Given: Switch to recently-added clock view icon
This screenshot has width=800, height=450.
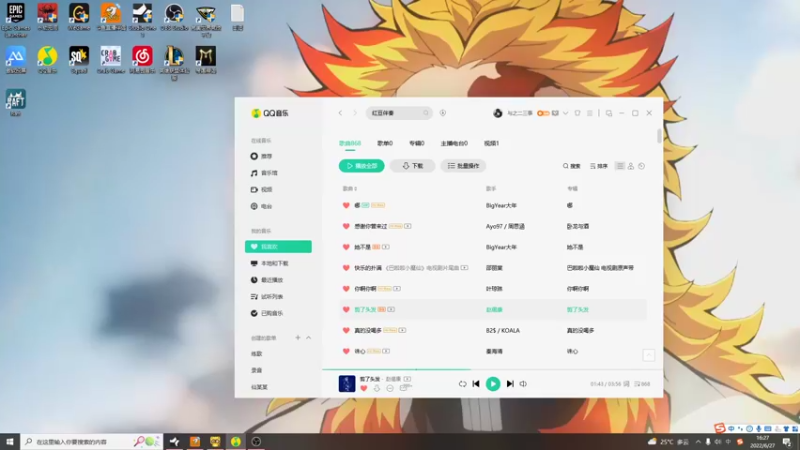Looking at the screenshot, I should pyautogui.click(x=642, y=166).
